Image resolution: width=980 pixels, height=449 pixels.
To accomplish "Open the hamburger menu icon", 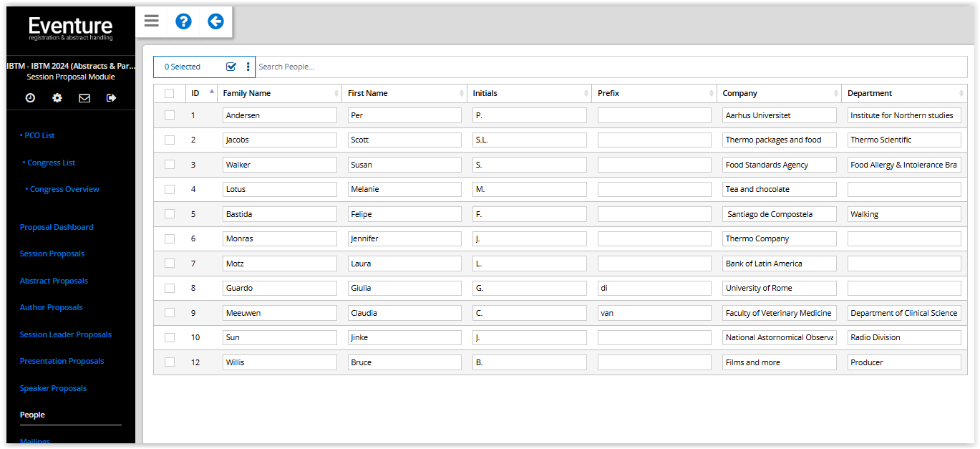I will (x=152, y=21).
